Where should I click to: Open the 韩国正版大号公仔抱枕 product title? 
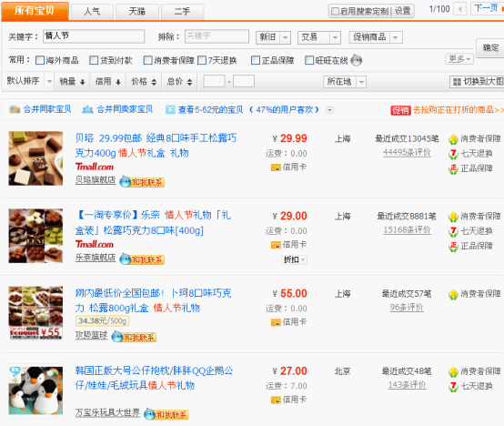point(154,378)
